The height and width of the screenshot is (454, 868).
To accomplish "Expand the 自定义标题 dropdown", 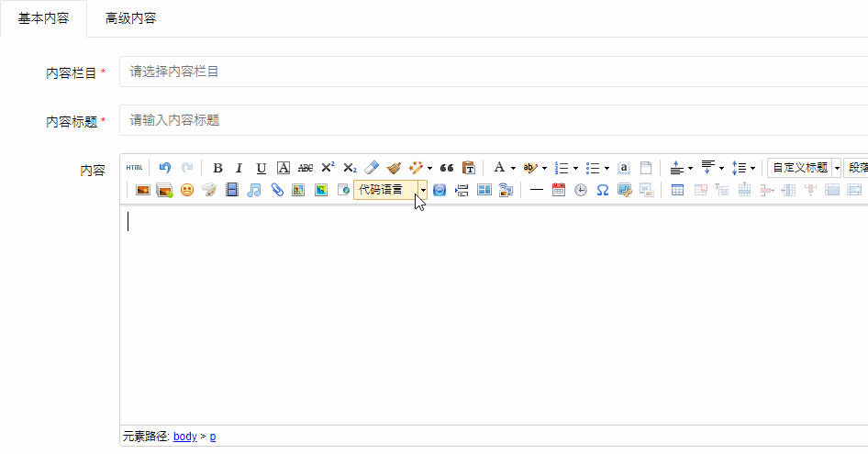I will click(837, 168).
